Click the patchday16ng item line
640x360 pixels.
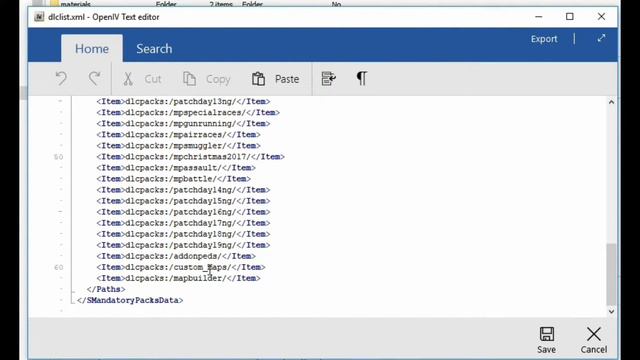click(183, 212)
